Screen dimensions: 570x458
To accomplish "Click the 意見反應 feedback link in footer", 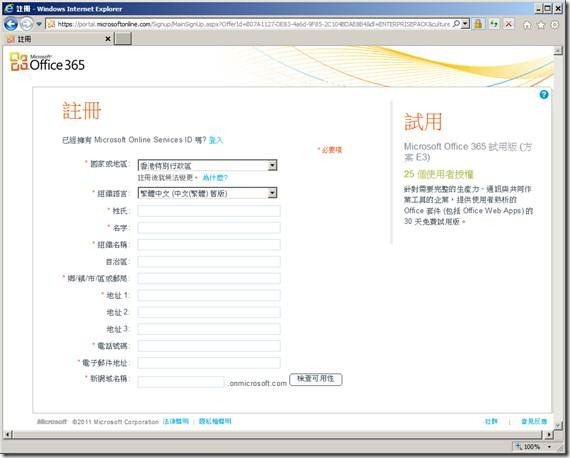I will [x=534, y=421].
